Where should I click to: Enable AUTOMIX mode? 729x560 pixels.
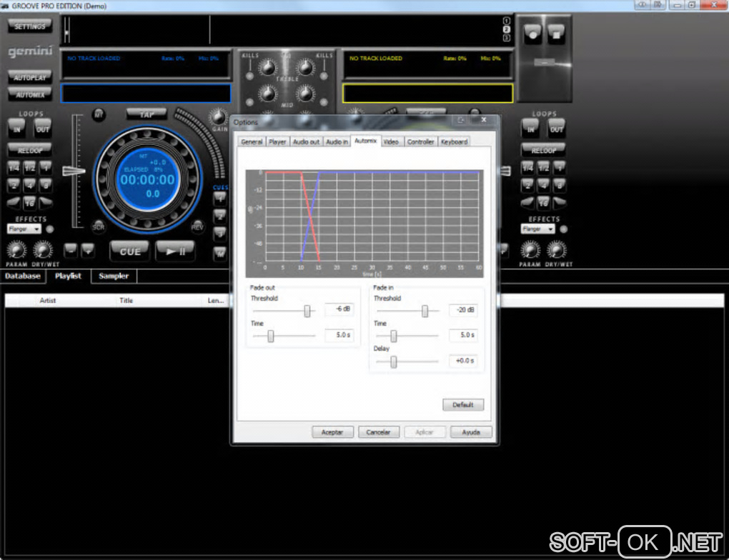click(29, 94)
